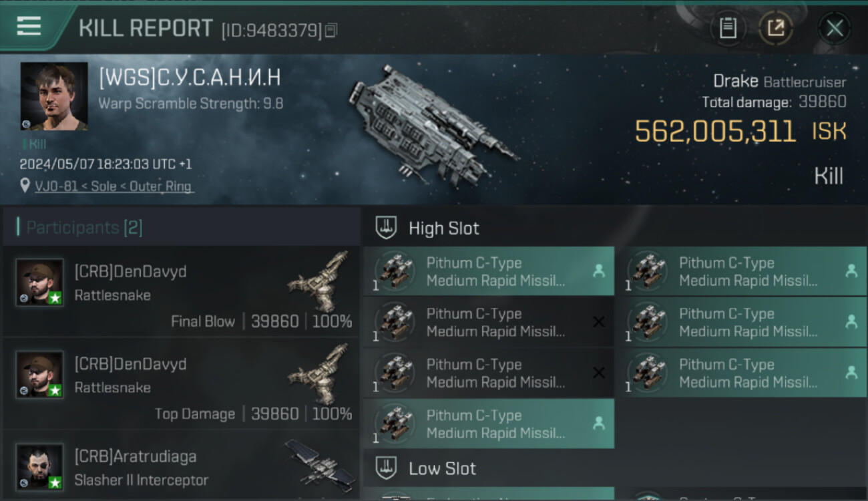
Task: Open the VJ0-81 < Sole < Outer Ring link
Action: pos(114,186)
